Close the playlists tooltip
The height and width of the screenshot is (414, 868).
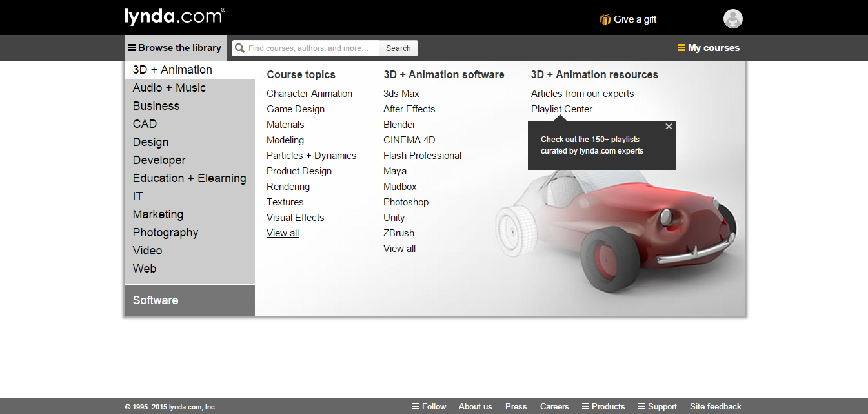(669, 127)
